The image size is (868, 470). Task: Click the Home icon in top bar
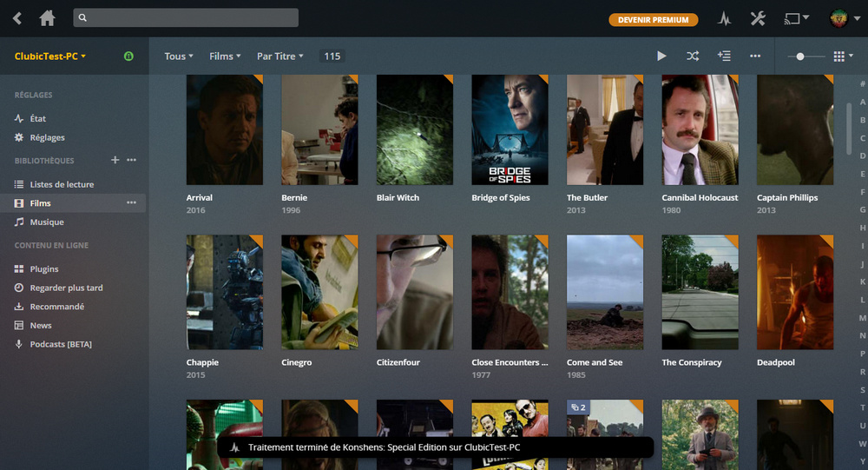point(47,18)
